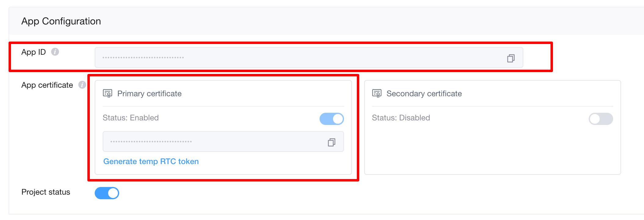
Task: Enable the Secondary certificate switch
Action: [601, 119]
